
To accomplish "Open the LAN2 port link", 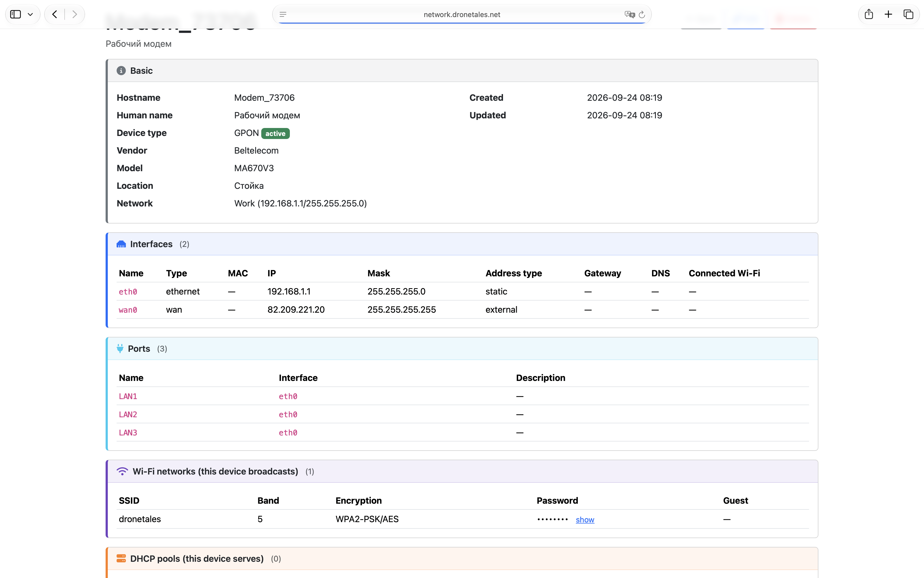I will click(128, 415).
